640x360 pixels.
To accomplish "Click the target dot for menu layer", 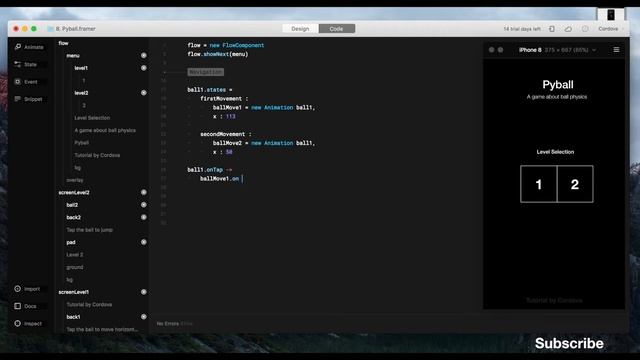I will 144,56.
